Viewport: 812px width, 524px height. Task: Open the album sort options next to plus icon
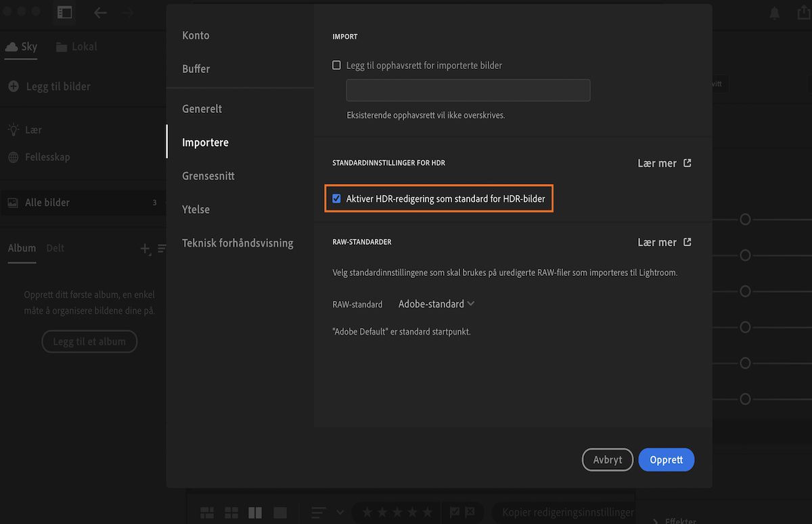[163, 249]
